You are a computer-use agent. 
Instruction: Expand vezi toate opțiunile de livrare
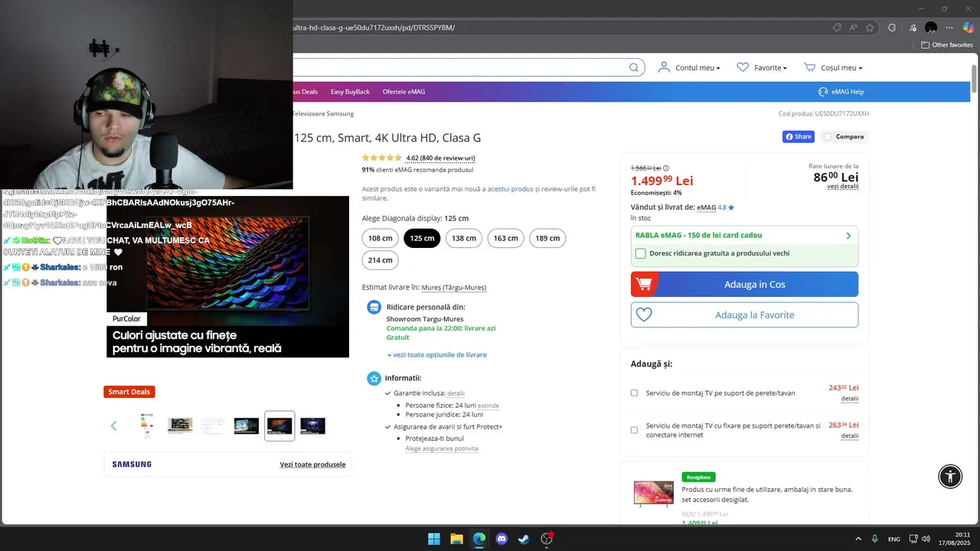point(437,354)
